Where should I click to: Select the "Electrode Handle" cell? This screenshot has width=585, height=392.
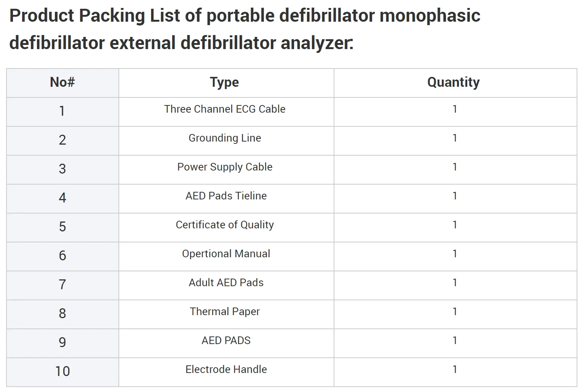pyautogui.click(x=226, y=370)
